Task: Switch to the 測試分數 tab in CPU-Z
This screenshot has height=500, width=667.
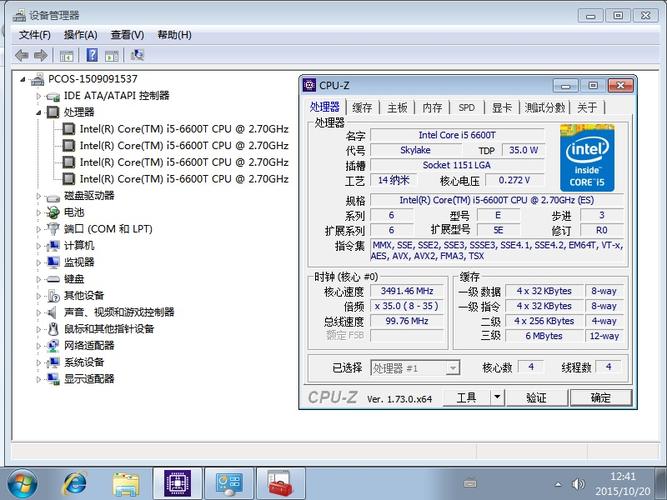Action: 545,108
